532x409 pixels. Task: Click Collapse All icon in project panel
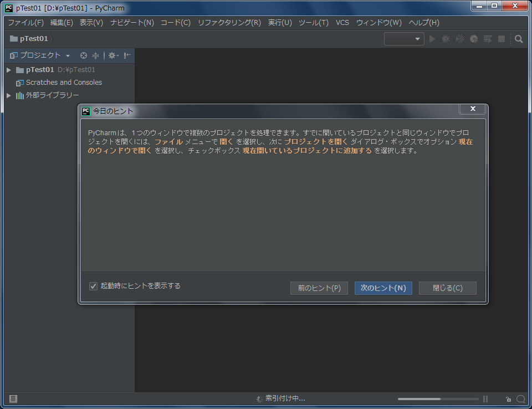click(96, 55)
